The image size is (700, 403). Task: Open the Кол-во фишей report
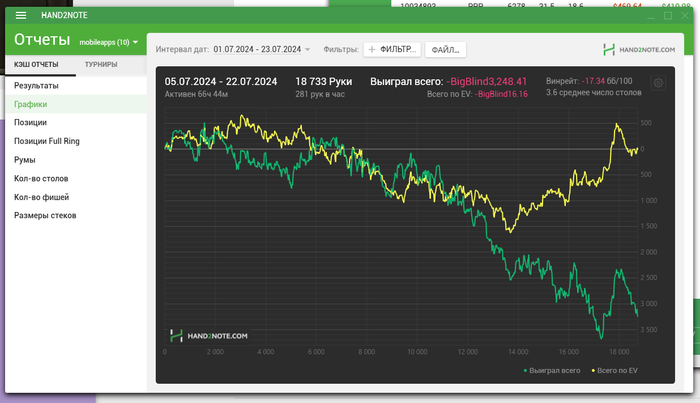click(76, 197)
